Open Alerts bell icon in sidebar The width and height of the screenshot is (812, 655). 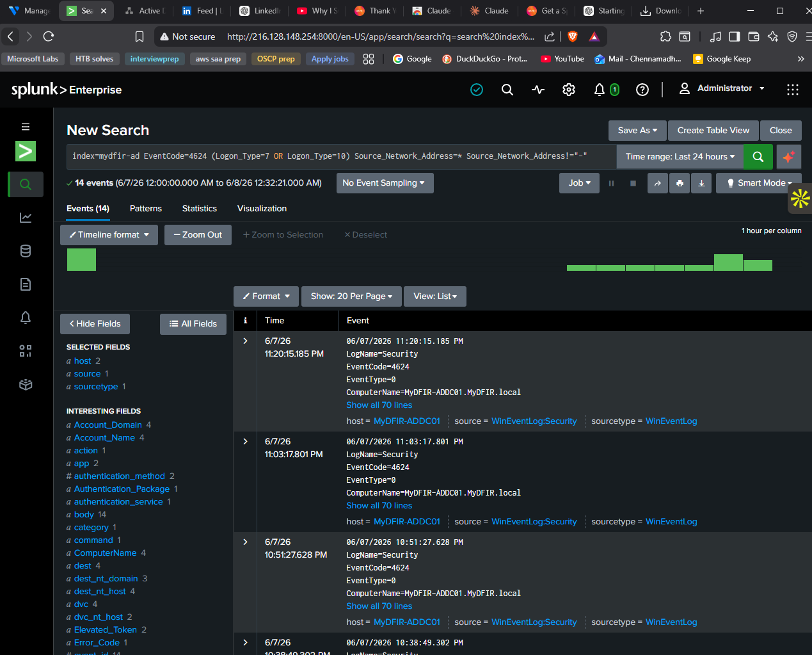pyautogui.click(x=26, y=318)
